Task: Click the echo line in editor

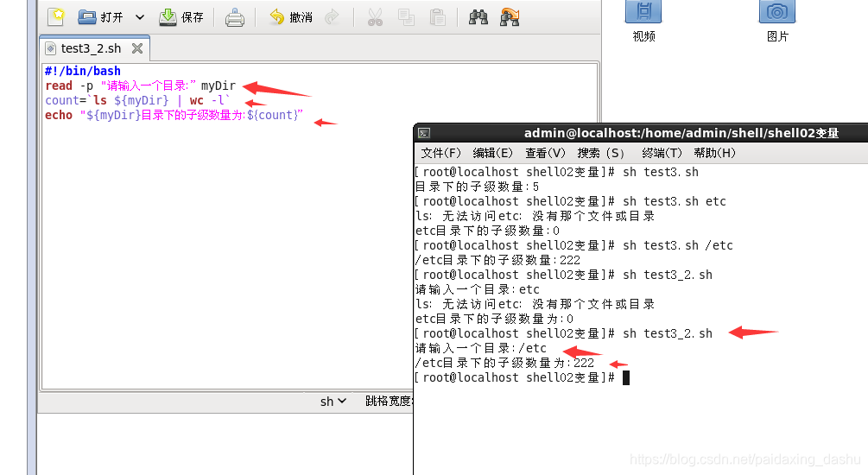Action: (x=174, y=115)
